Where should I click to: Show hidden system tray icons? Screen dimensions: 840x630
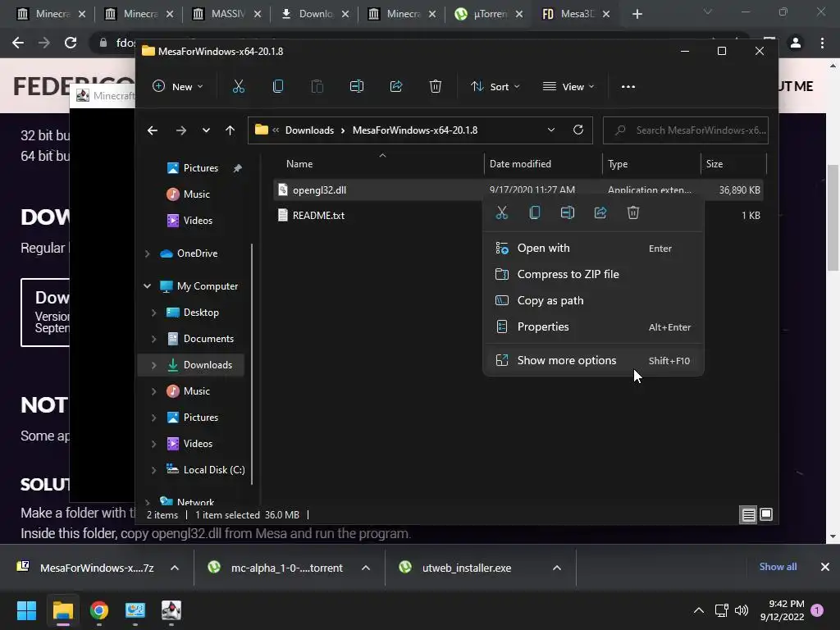pos(699,610)
